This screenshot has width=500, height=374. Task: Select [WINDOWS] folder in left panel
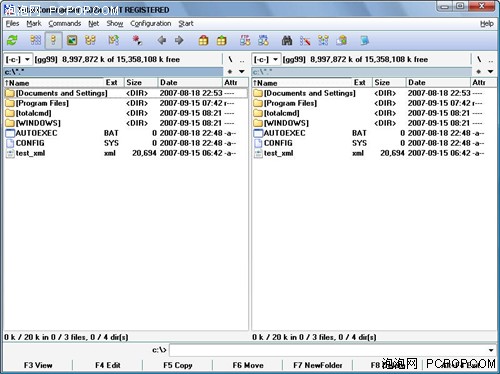126,123
